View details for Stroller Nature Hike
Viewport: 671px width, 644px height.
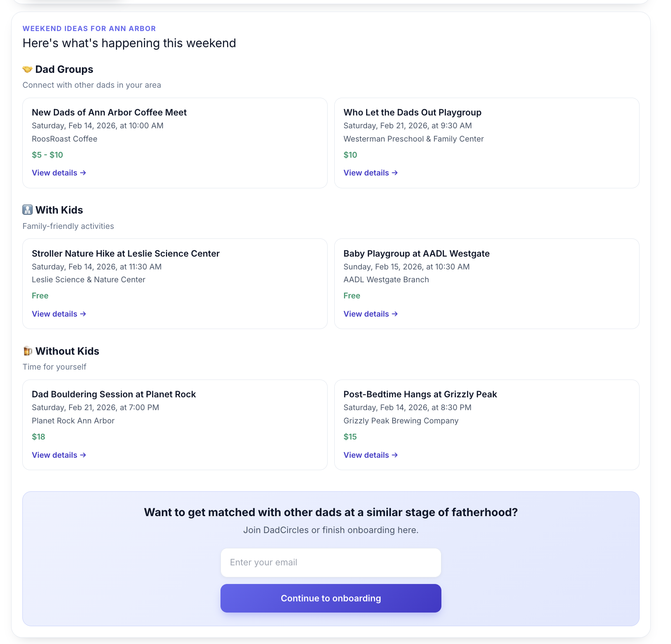point(59,314)
